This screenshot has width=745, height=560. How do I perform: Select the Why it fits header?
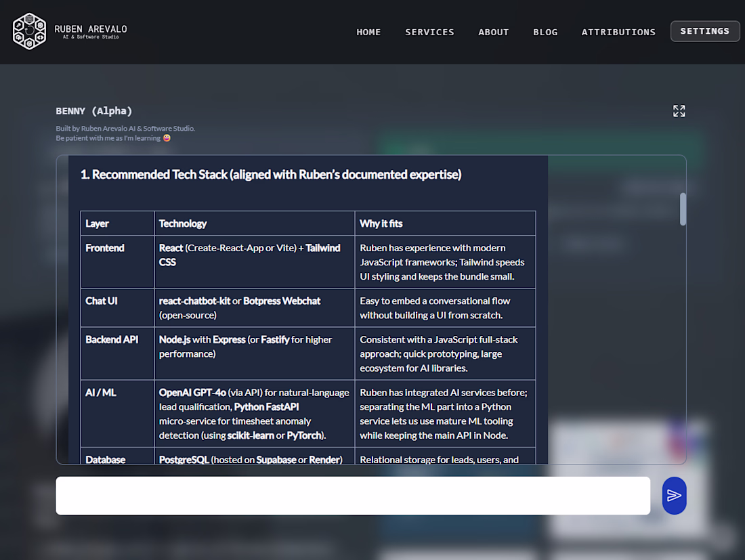click(445, 223)
